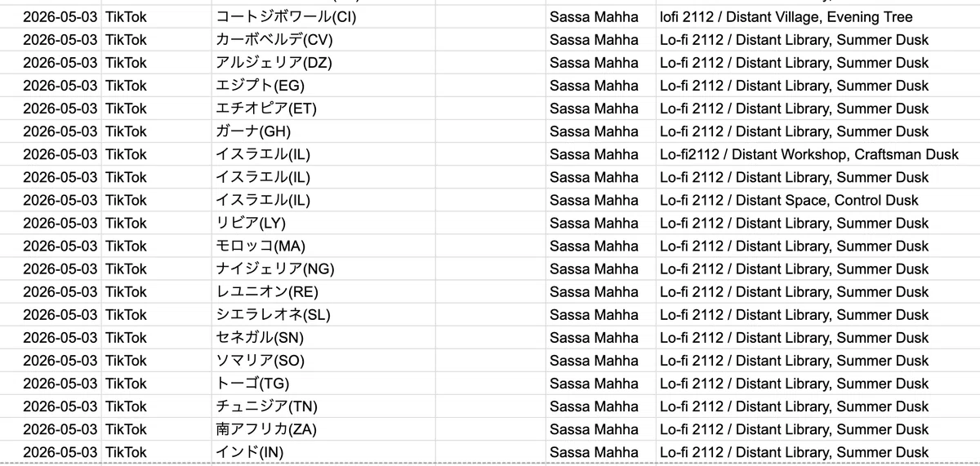The height and width of the screenshot is (466, 980).
Task: Select the モロッコ(MA) cell
Action: pyautogui.click(x=323, y=246)
